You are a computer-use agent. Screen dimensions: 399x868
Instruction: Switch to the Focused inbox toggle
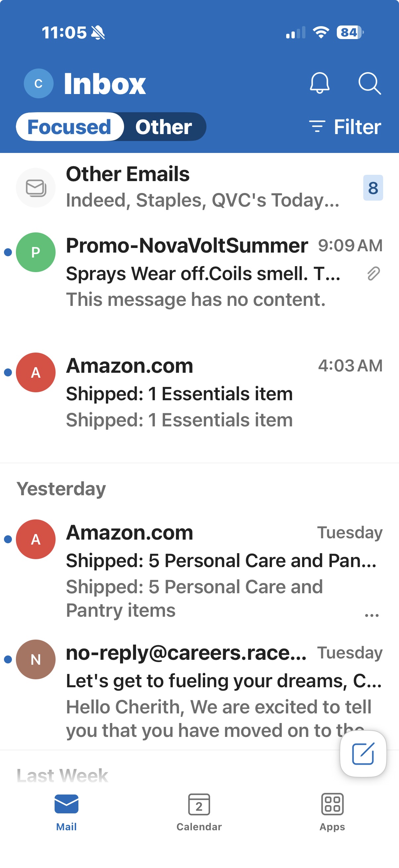70,127
